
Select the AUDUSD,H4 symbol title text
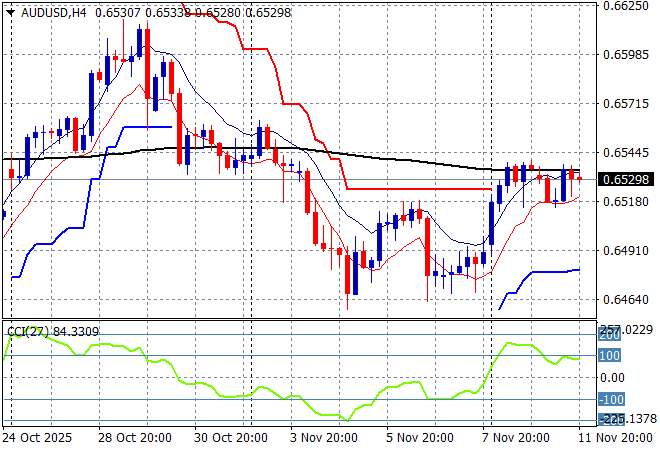point(54,13)
